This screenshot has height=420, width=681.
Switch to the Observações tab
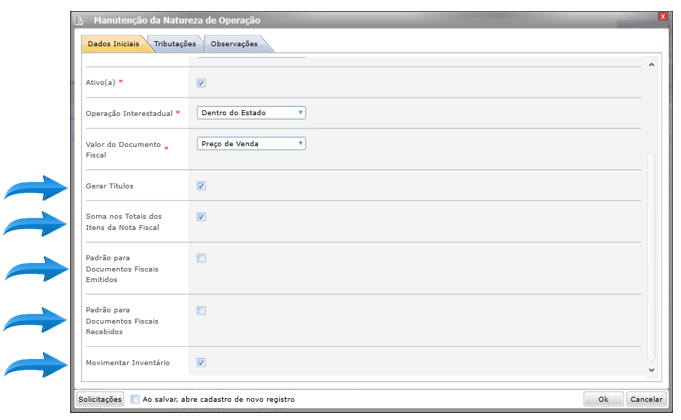tap(234, 44)
